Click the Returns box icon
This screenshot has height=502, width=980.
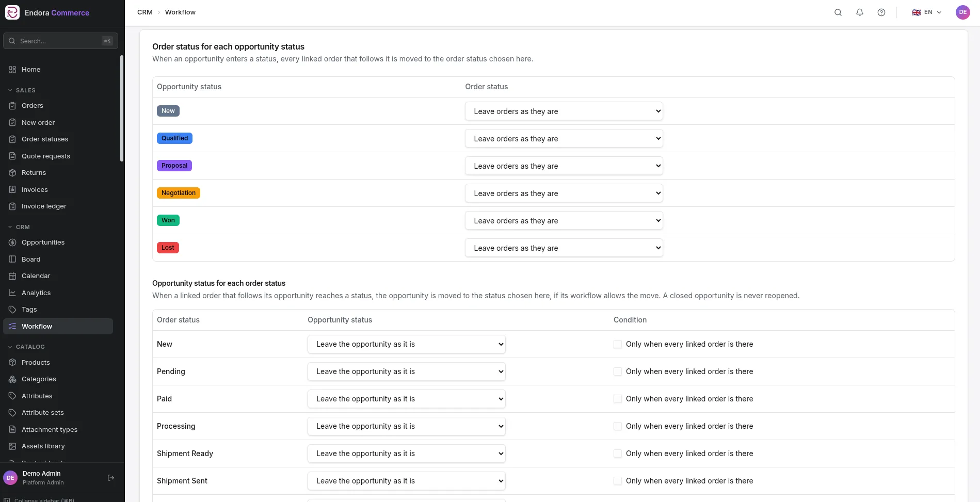point(12,173)
